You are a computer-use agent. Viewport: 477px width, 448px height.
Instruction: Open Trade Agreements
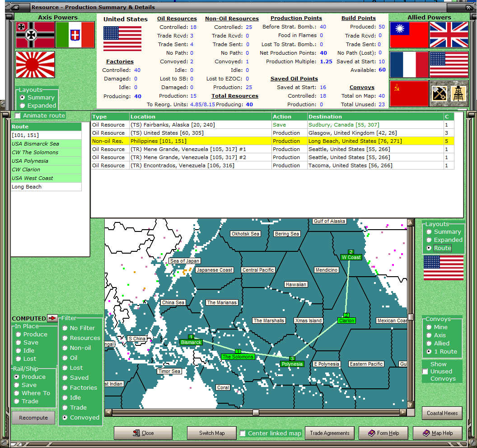(330, 433)
